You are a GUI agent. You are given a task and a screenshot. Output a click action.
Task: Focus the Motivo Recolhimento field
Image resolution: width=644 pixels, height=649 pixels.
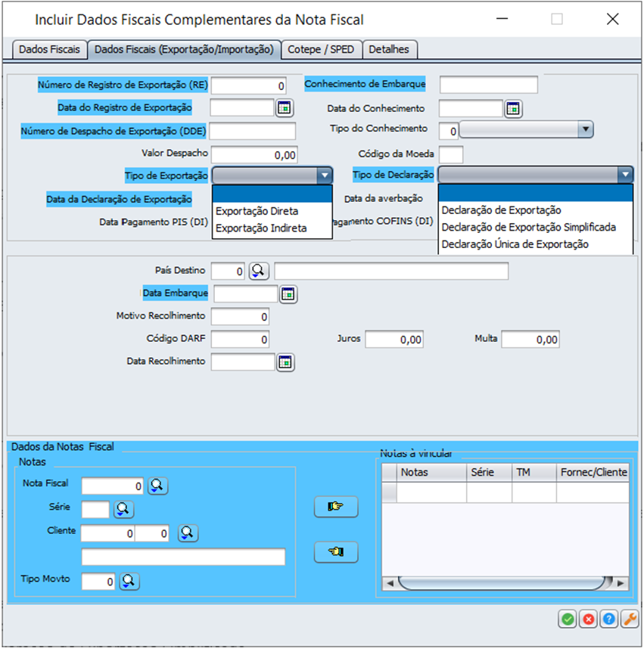240,317
